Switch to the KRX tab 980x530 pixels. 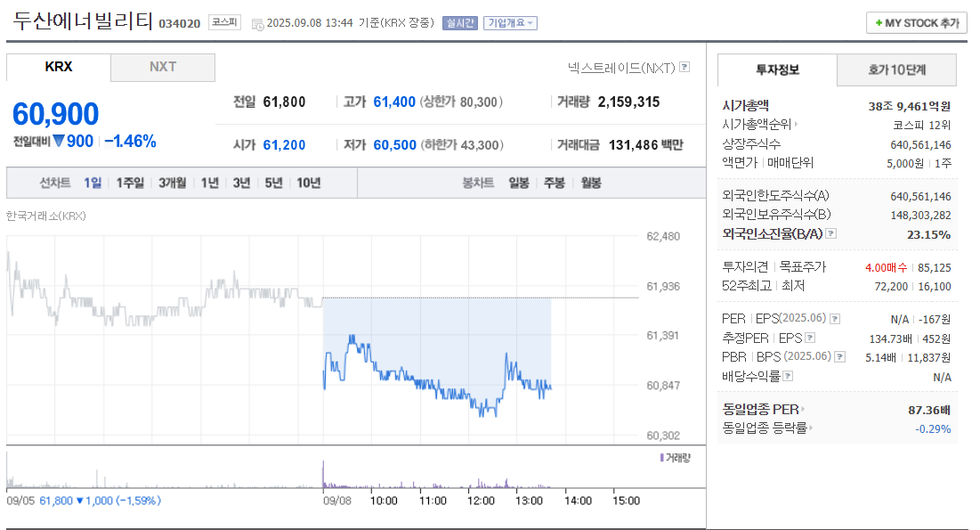tap(59, 67)
